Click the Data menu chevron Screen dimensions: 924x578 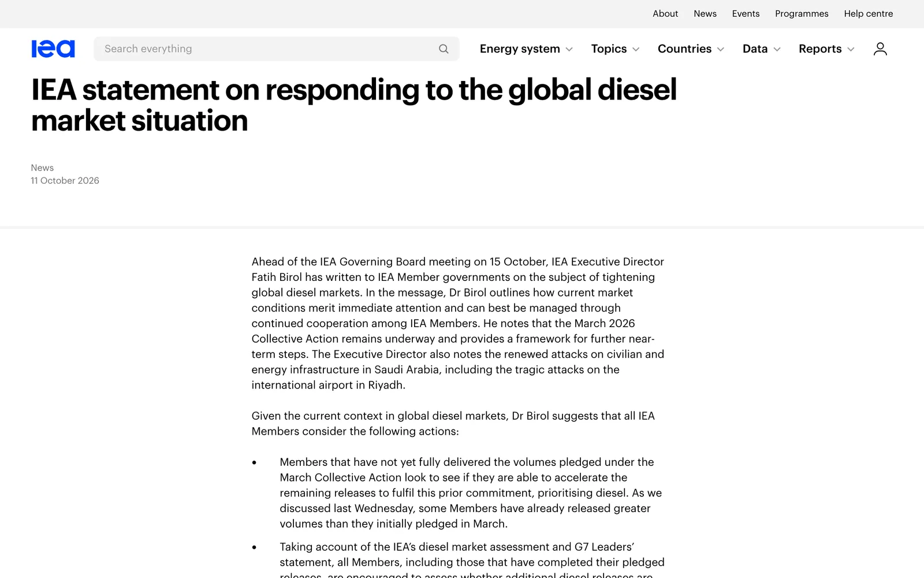[777, 50]
